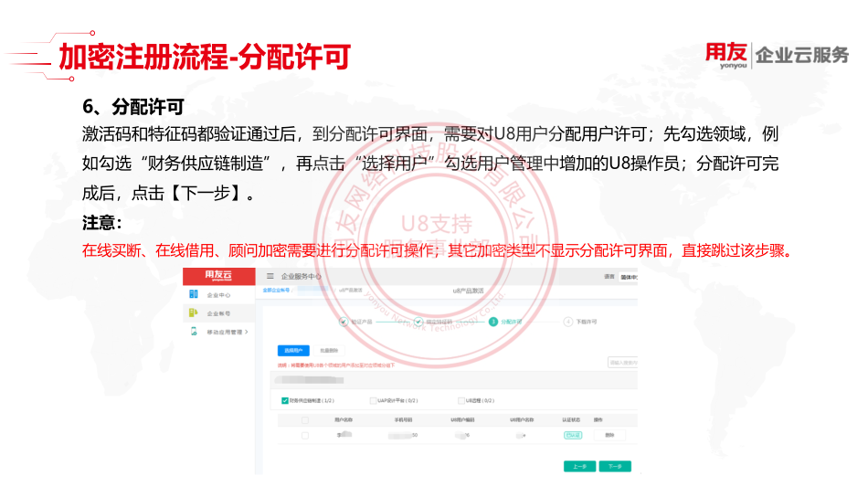Image resolution: width=868 pixels, height=487 pixels.
Task: Click the U8用户编码 column header
Action: (463, 420)
